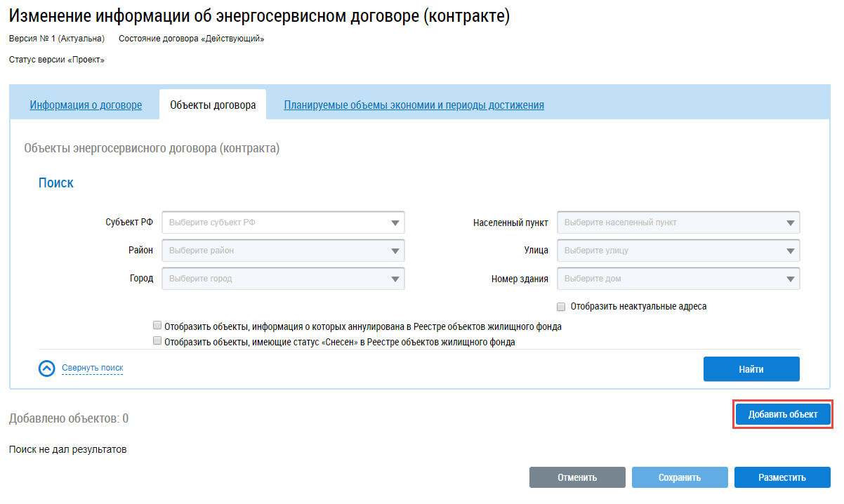This screenshot has height=504, width=844.
Task: Open the Город selection dropdown
Action: point(283,279)
